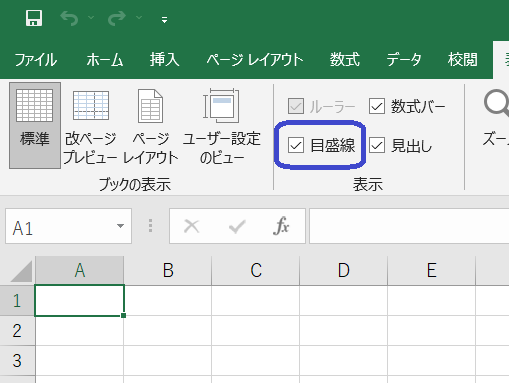Click the name box resize dots handle

coord(150,226)
